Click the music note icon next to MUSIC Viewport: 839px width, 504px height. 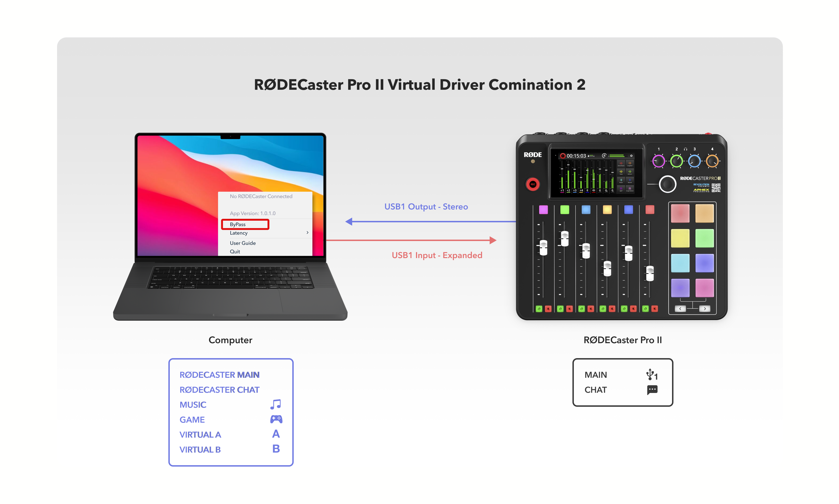pos(275,404)
